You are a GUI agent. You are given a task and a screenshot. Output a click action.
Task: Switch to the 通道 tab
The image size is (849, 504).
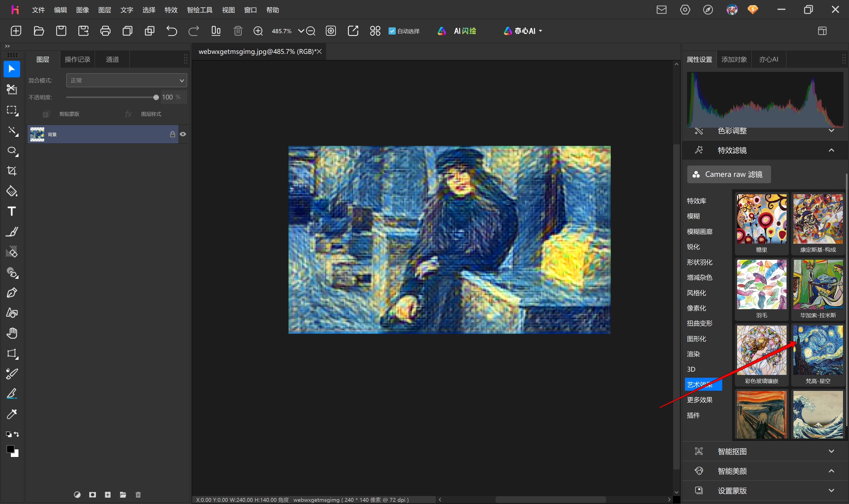click(x=112, y=59)
